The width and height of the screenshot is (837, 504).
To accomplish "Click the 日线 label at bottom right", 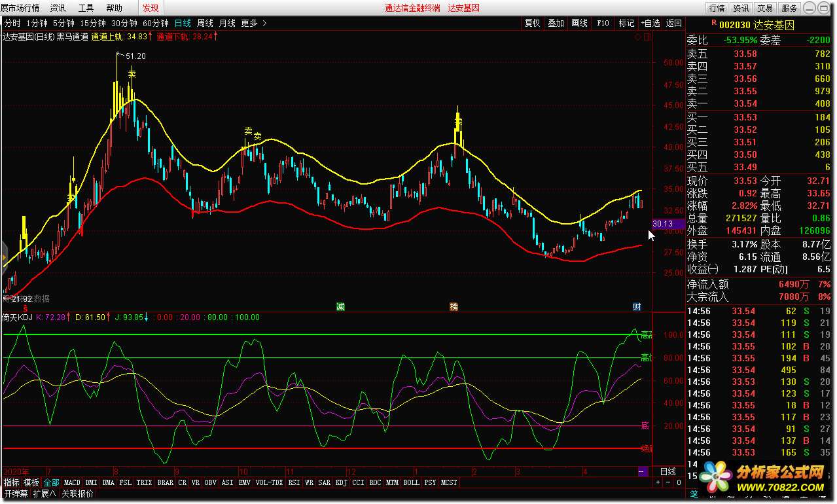I will coord(668,471).
